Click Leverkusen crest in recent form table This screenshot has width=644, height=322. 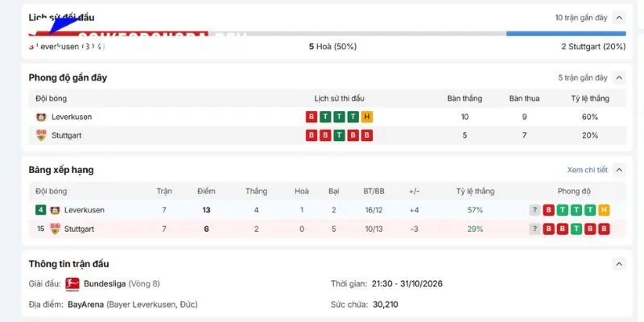pos(41,117)
